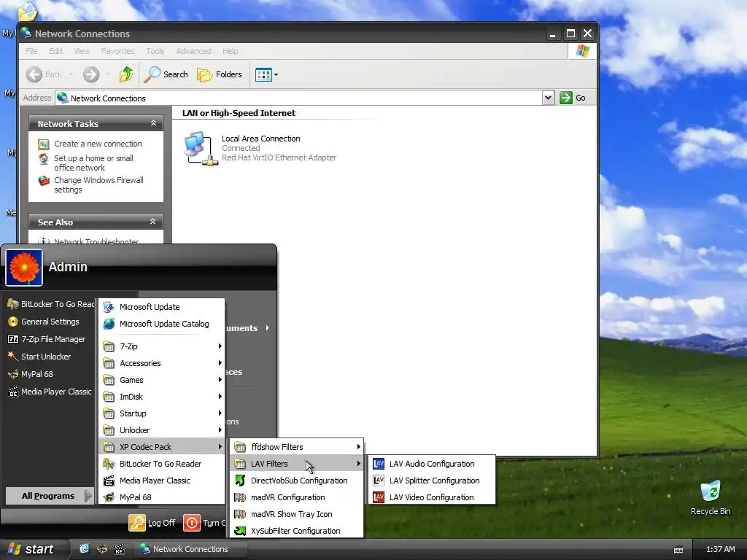Open Microsoft Update in All Programs
The width and height of the screenshot is (747, 560).
click(x=161, y=307)
